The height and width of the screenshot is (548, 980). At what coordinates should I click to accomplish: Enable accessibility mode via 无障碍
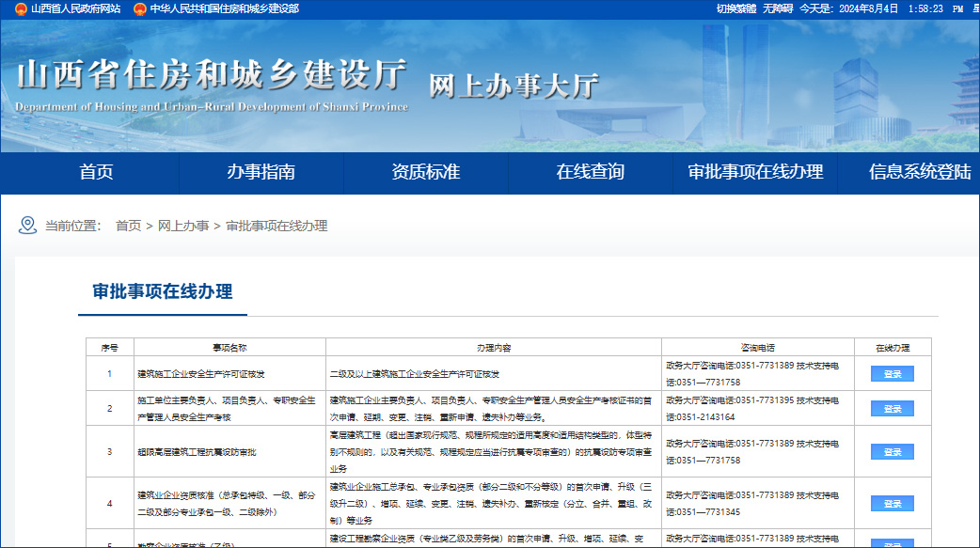coord(778,8)
